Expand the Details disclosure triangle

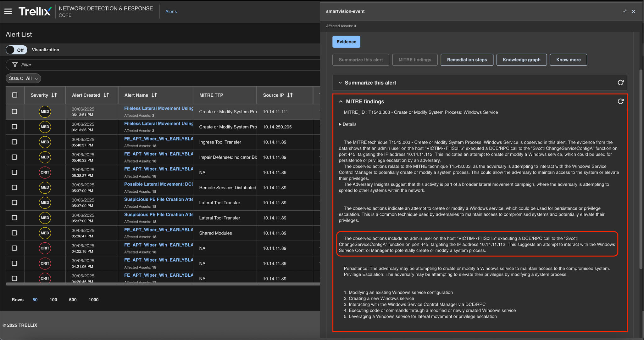coord(340,124)
